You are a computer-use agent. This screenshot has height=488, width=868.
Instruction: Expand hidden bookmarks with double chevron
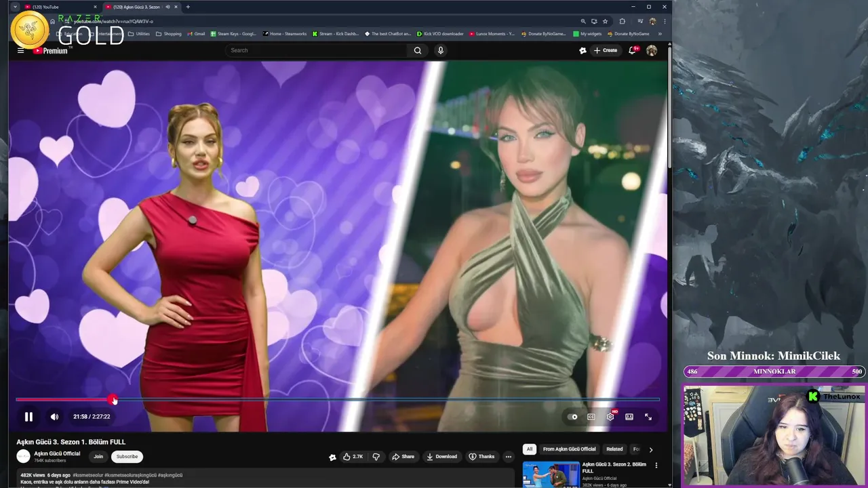(x=660, y=34)
